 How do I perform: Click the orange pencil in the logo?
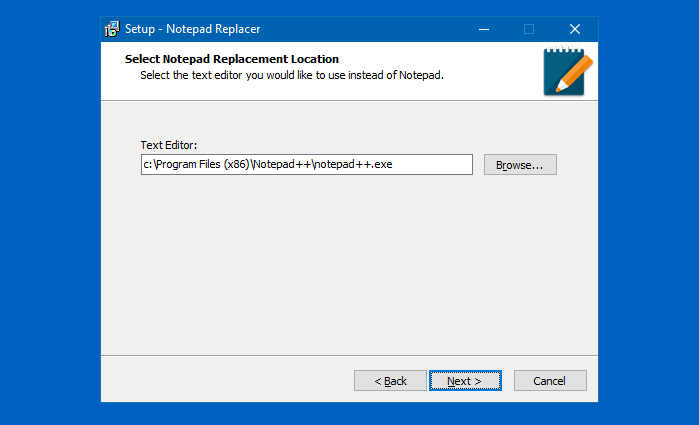575,73
